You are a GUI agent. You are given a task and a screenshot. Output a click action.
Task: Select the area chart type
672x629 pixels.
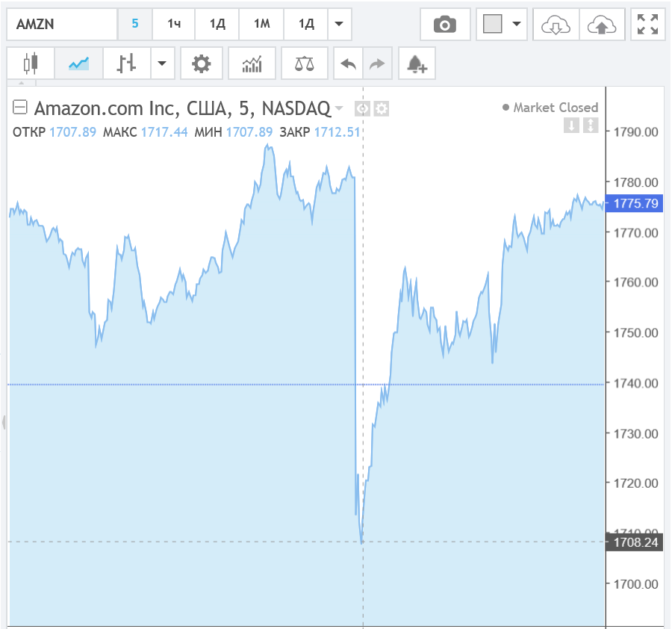tap(79, 63)
